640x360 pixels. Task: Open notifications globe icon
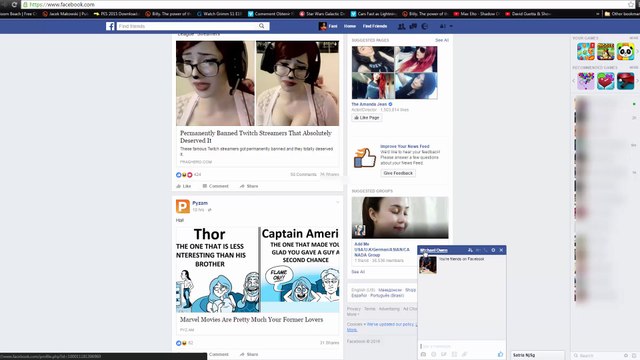424,26
